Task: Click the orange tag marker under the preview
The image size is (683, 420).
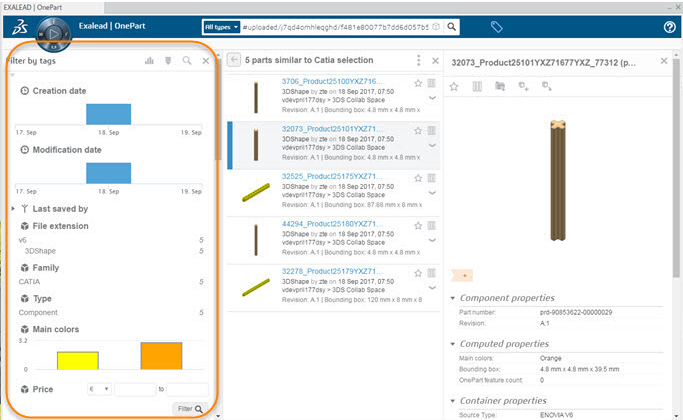Action: (462, 275)
